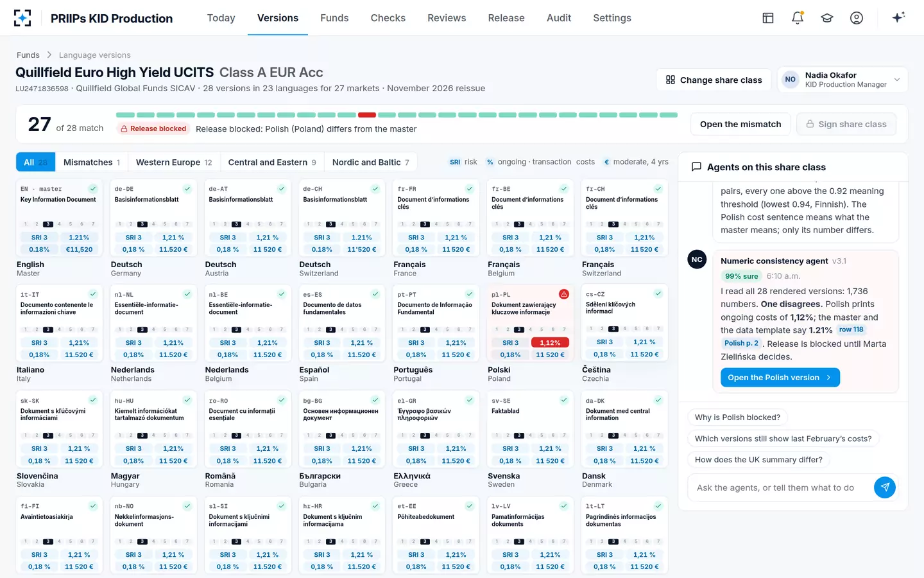Filter by the Mismatches tab
This screenshot has width=924, height=578.
[x=92, y=162]
